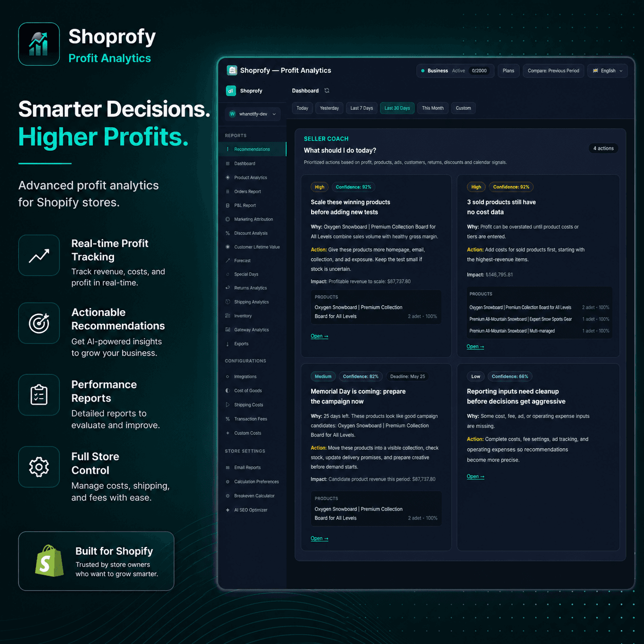Click the Shoprofy logo in the app header

click(x=232, y=70)
